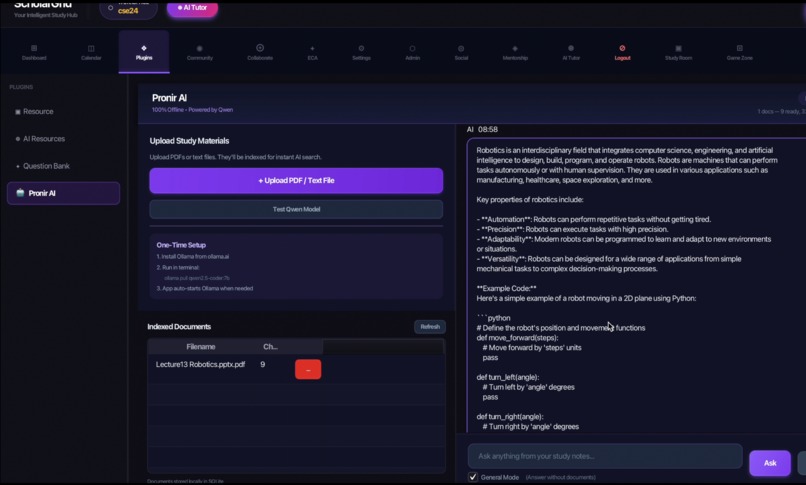Click the Test Qwen Model button
This screenshot has height=485, width=806.
pos(296,209)
